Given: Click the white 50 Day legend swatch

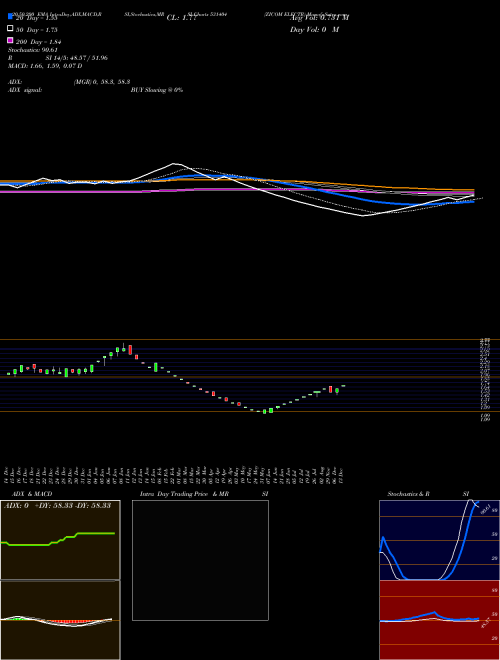Looking at the screenshot, I should [x=11, y=29].
